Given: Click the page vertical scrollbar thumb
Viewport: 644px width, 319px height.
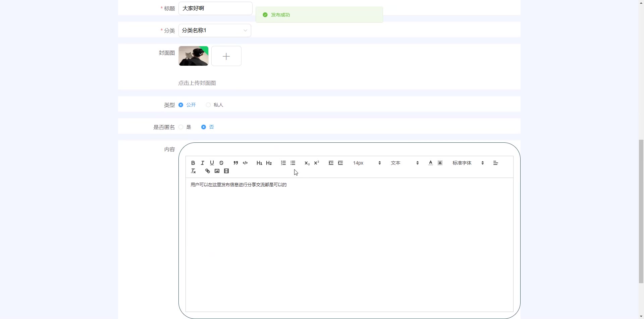Looking at the screenshot, I should pyautogui.click(x=641, y=211).
